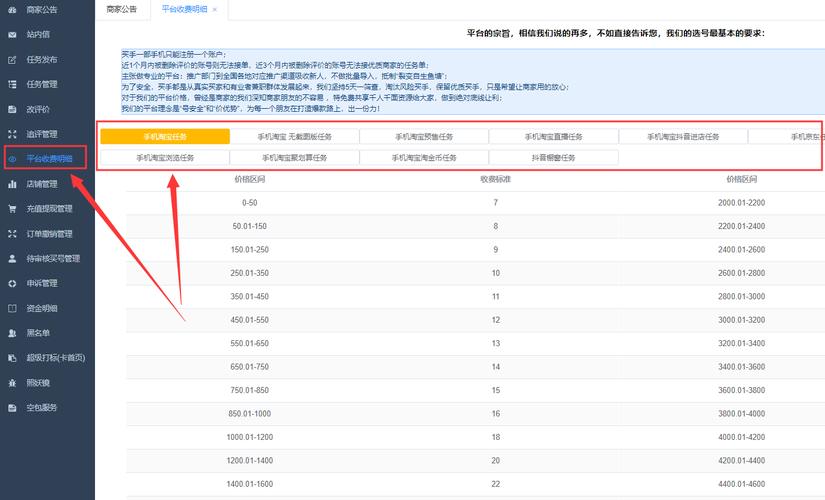Click the 2400.01-2600 price range cell
825x500 pixels.
point(741,249)
